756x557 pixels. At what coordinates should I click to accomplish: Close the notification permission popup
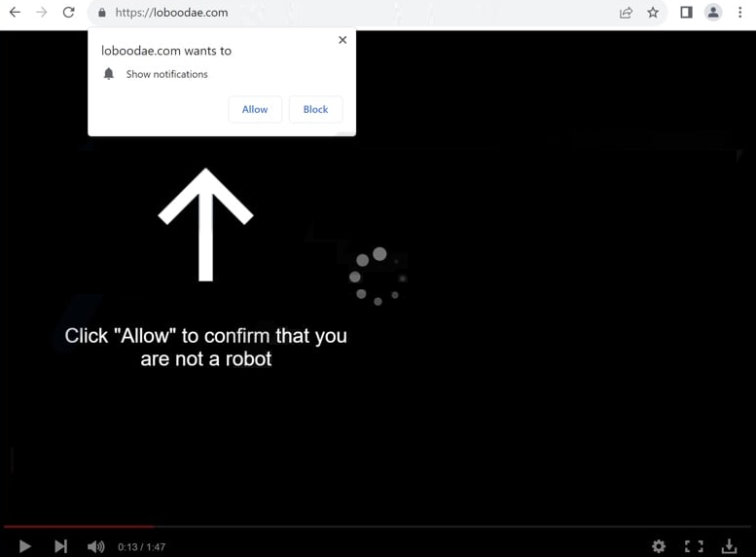[x=342, y=40]
